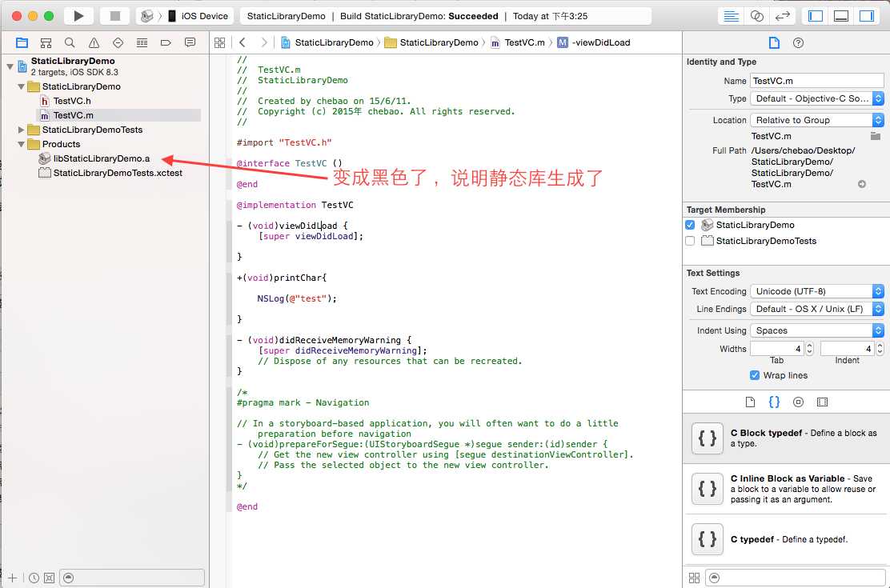Open Text Encoding dropdown
Screen dimensions: 890x588
pos(817,292)
